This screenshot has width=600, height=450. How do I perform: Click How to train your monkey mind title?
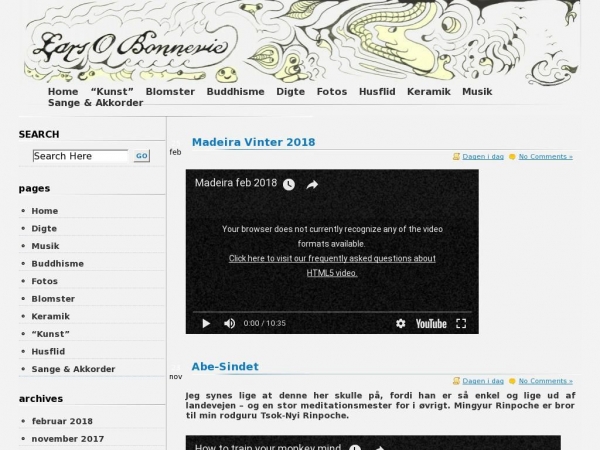point(268,447)
